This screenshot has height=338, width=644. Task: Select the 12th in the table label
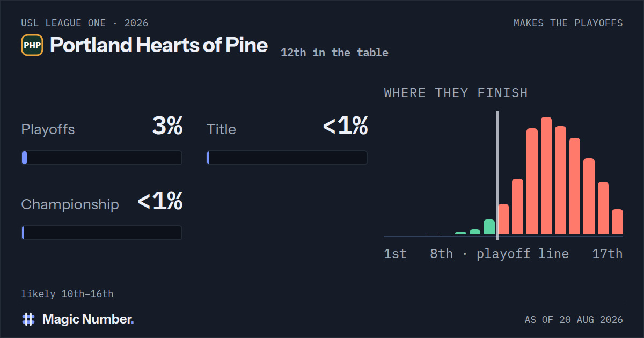click(x=334, y=53)
